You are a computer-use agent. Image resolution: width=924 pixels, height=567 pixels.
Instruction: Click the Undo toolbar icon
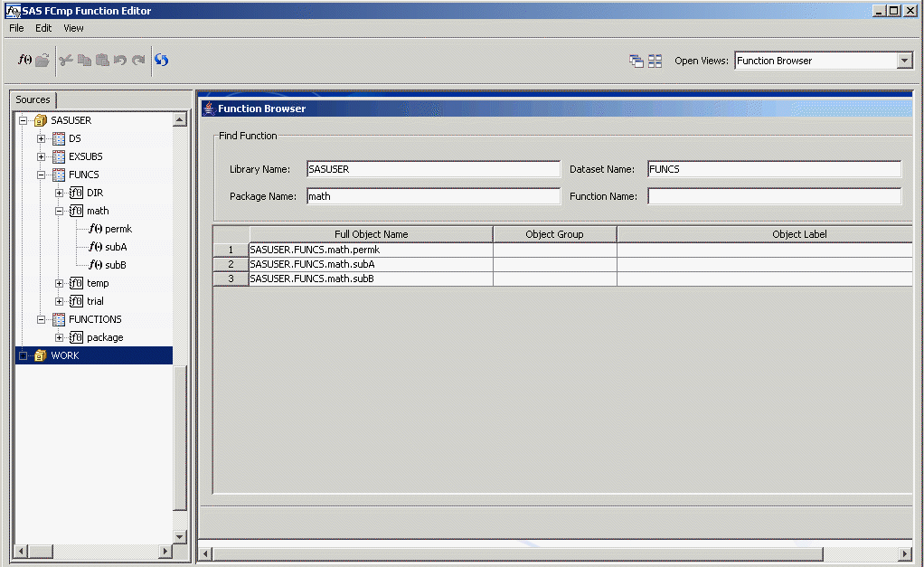pos(121,60)
